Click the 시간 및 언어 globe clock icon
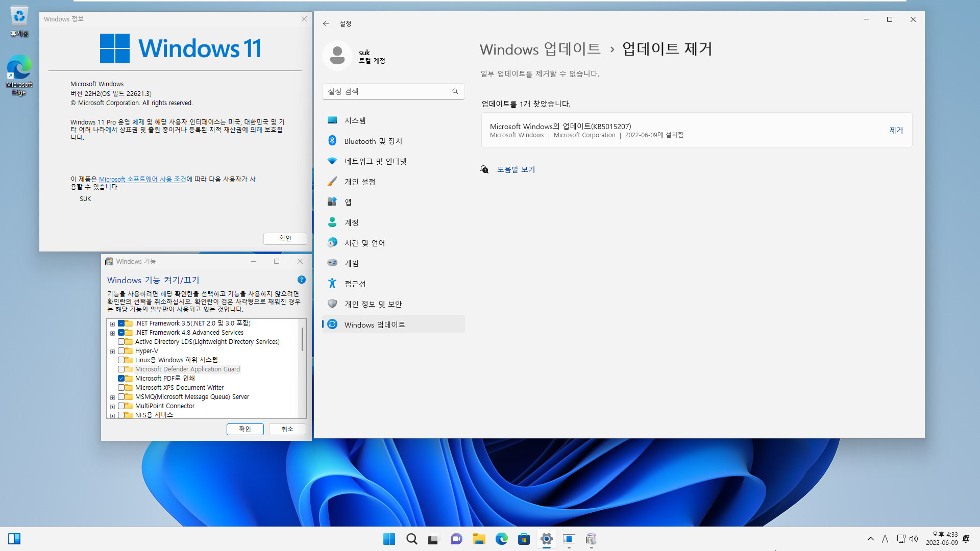 [332, 243]
